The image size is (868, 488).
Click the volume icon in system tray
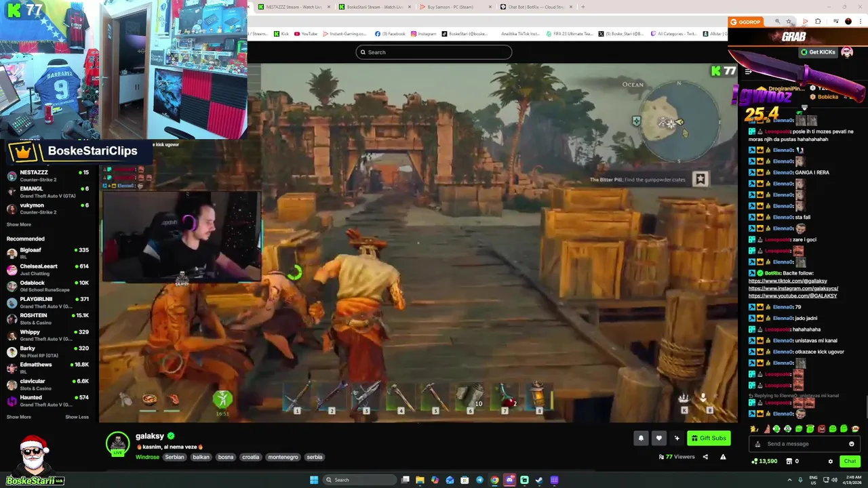click(x=834, y=480)
